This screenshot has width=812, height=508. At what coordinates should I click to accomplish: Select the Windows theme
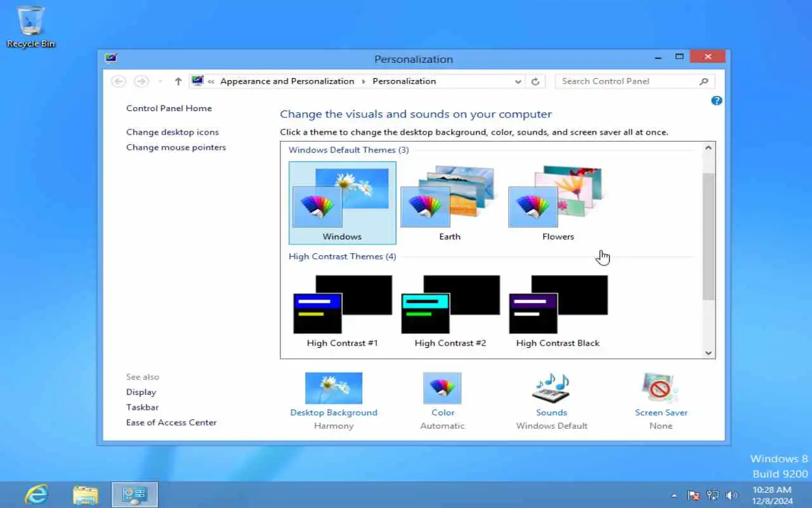pos(343,203)
